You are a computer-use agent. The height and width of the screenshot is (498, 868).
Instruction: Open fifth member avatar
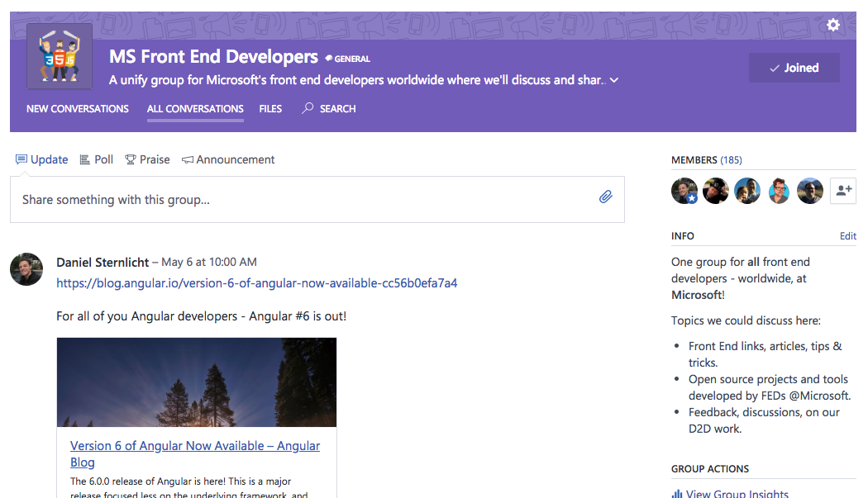810,191
